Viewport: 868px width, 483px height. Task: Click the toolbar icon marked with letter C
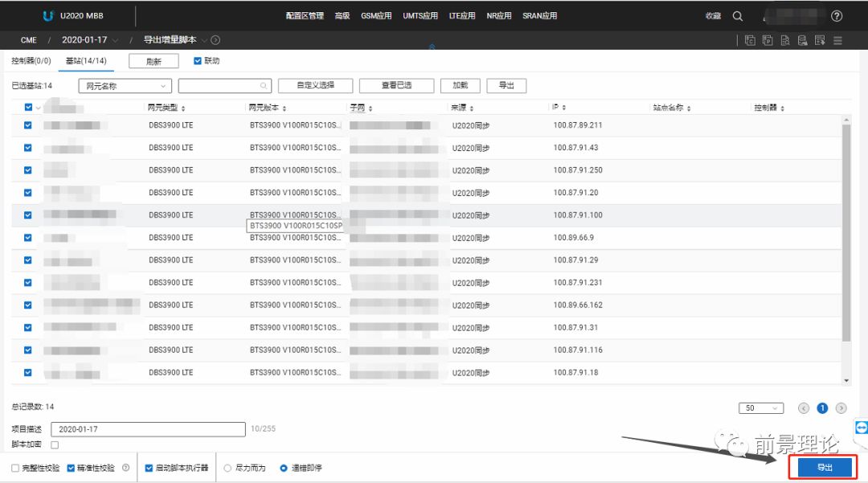(x=750, y=40)
